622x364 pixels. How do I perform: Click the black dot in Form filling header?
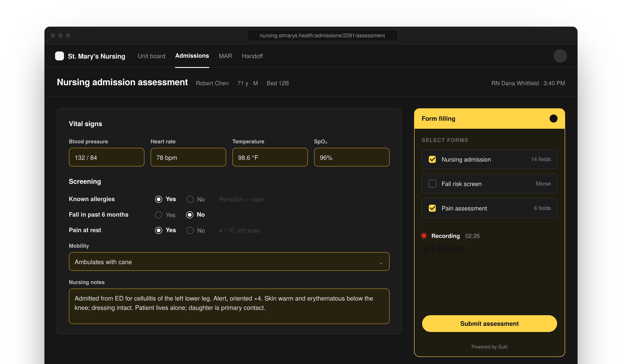(x=553, y=119)
